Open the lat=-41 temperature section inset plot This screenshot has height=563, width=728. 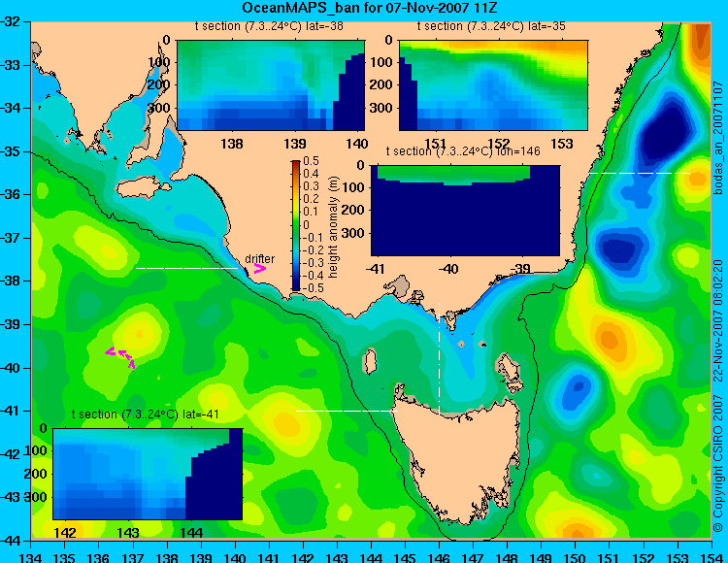click(x=148, y=474)
